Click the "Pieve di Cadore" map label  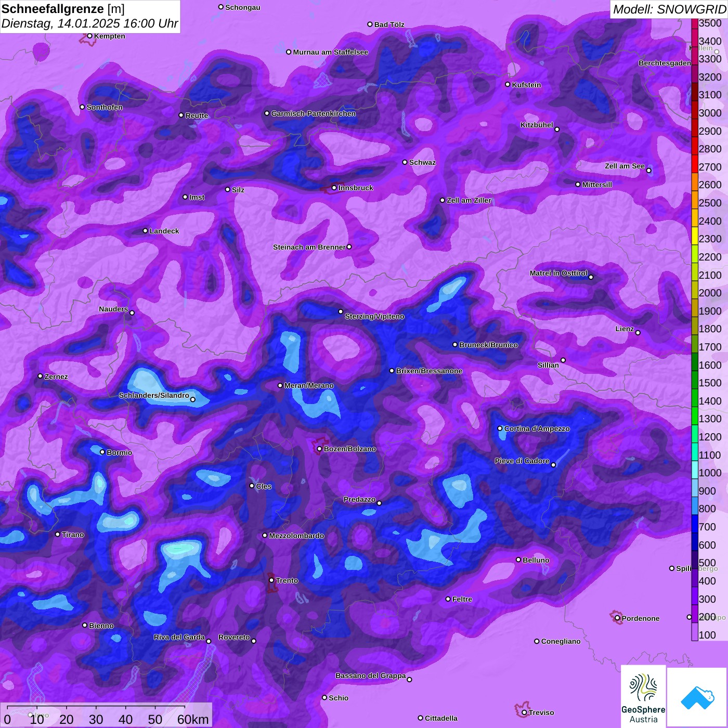[522, 461]
